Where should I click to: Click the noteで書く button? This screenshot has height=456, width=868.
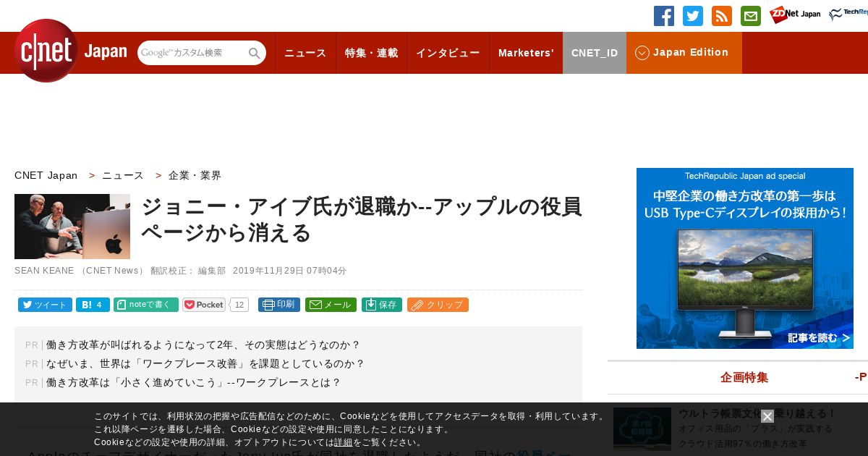point(146,305)
